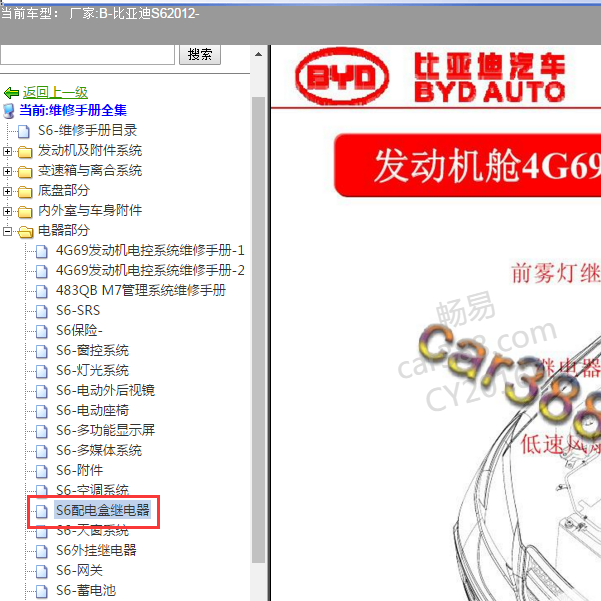
Task: Select 变速箱与离合系统 tree label
Action: click(90, 170)
